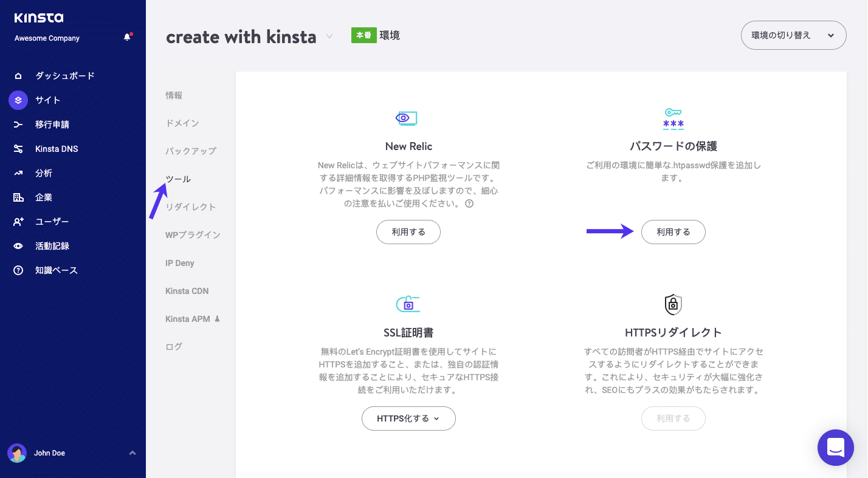
Task: Open the IP Deny section
Action: (181, 262)
